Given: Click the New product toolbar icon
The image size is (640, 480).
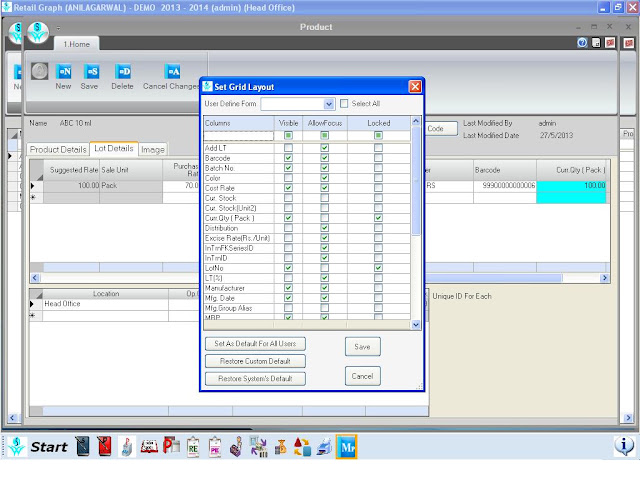Looking at the screenshot, I should [x=64, y=72].
